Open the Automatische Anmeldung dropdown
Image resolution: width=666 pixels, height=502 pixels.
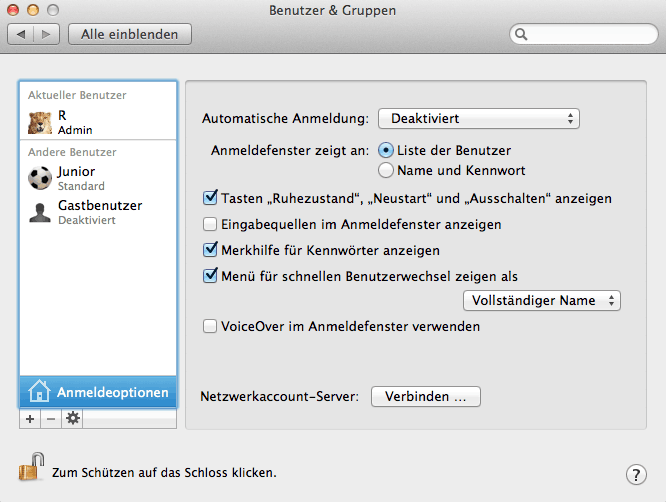click(479, 118)
